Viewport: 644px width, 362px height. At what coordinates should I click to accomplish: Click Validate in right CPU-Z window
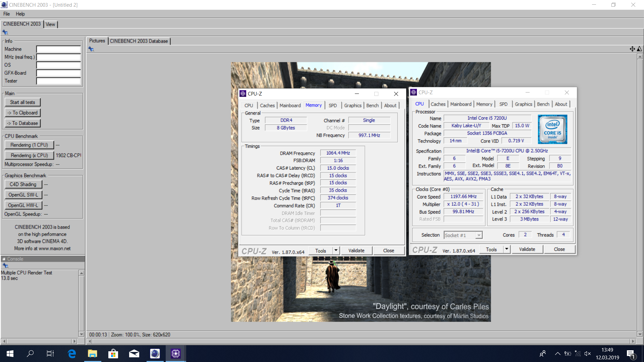point(527,249)
